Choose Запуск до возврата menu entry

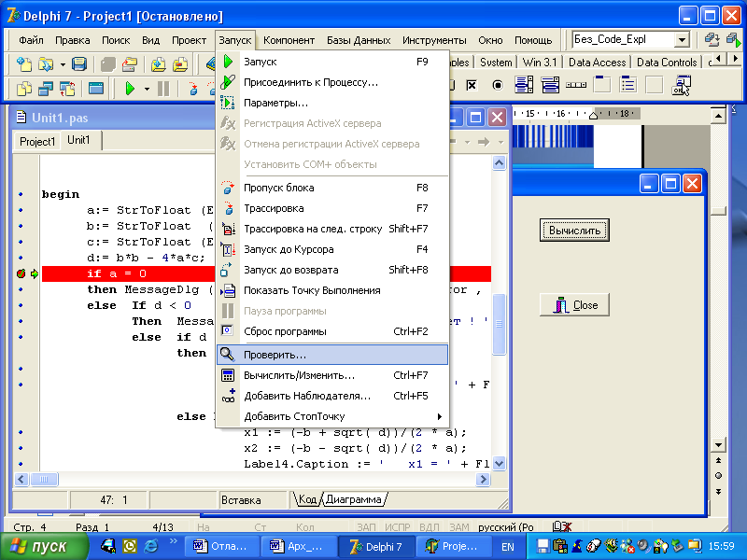pos(332,270)
